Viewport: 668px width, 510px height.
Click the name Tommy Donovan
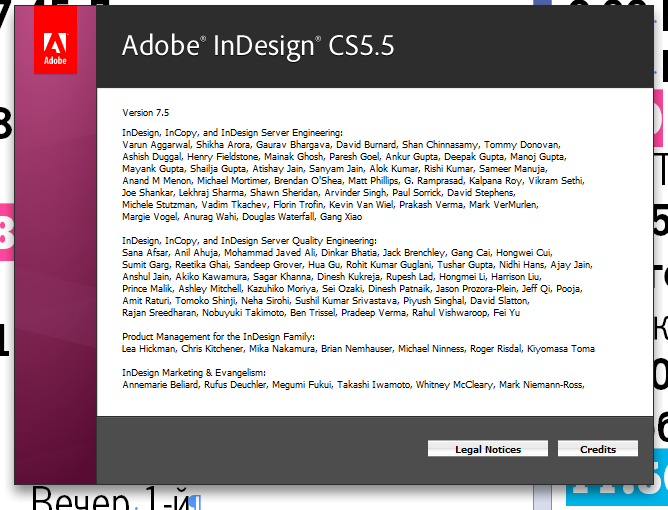pyautogui.click(x=521, y=145)
